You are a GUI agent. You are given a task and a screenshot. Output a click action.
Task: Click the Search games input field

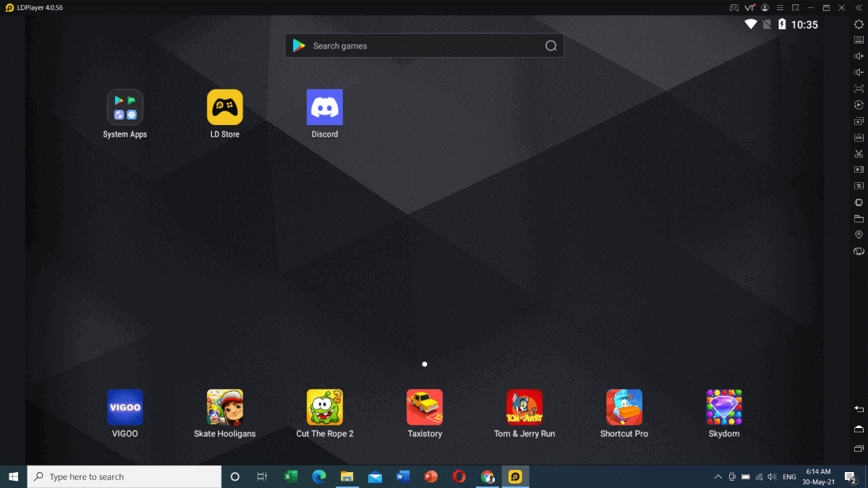[425, 46]
